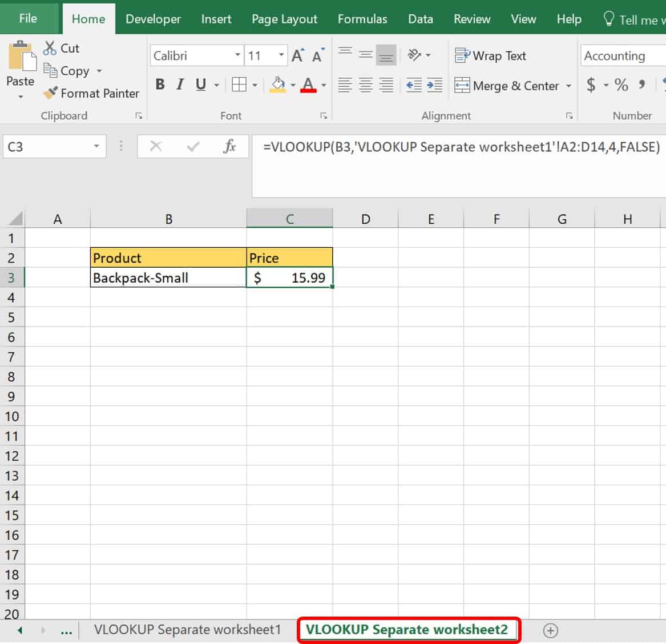Decrease font size with small A icon

coord(318,55)
